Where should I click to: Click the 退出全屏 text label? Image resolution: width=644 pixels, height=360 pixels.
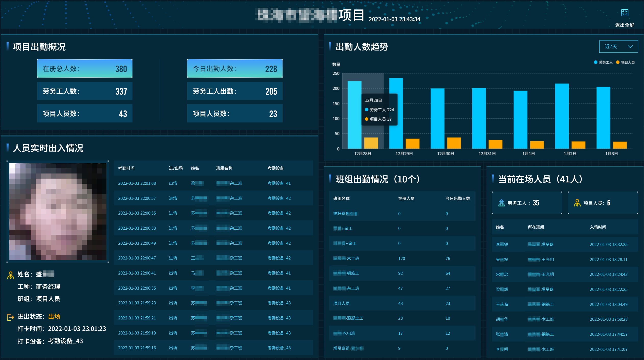pos(624,25)
